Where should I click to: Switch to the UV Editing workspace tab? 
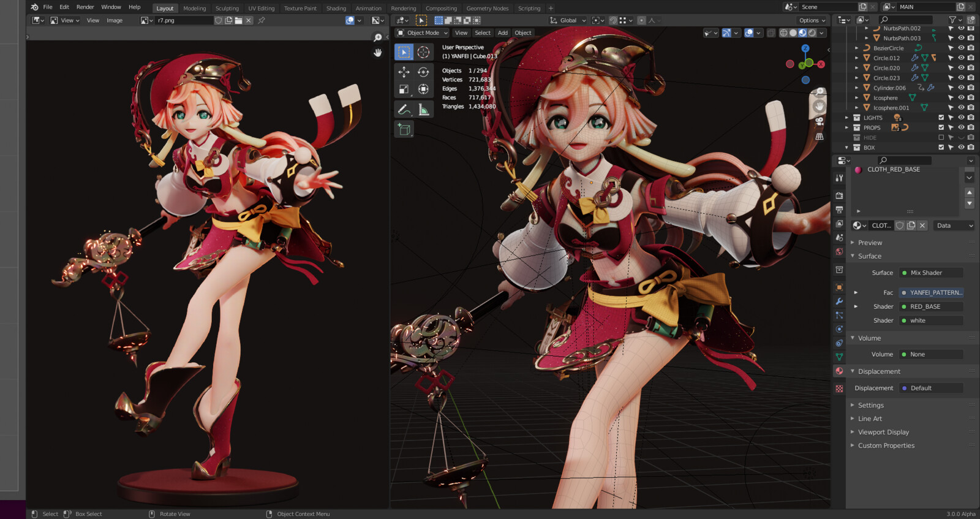(261, 8)
